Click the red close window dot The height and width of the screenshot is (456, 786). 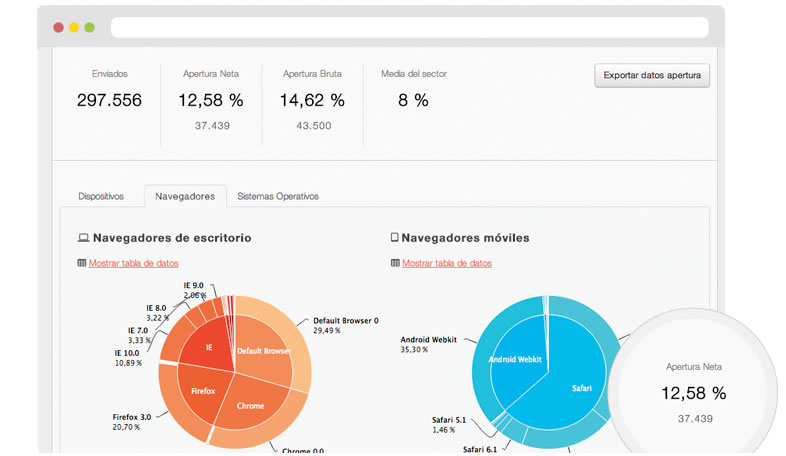click(59, 27)
